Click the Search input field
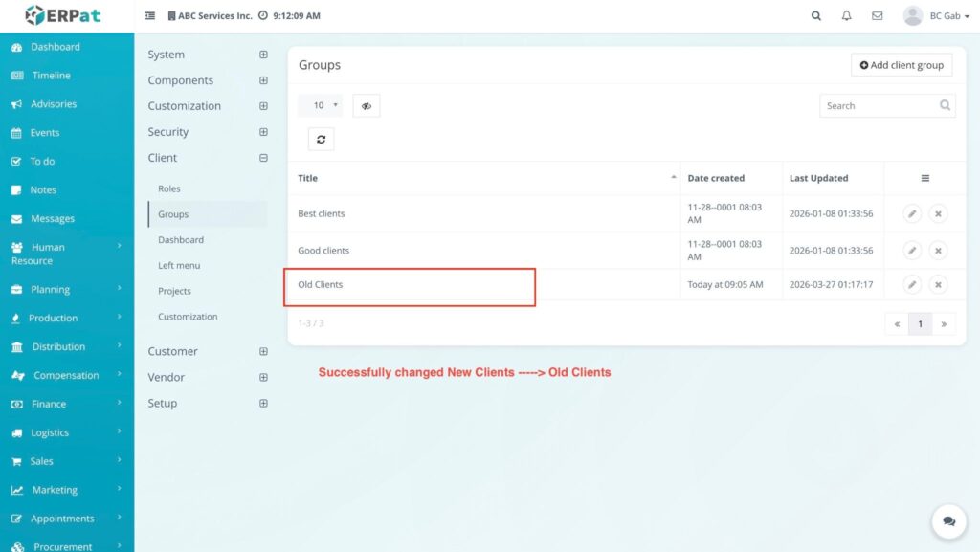The width and height of the screenshot is (980, 552). (x=878, y=106)
